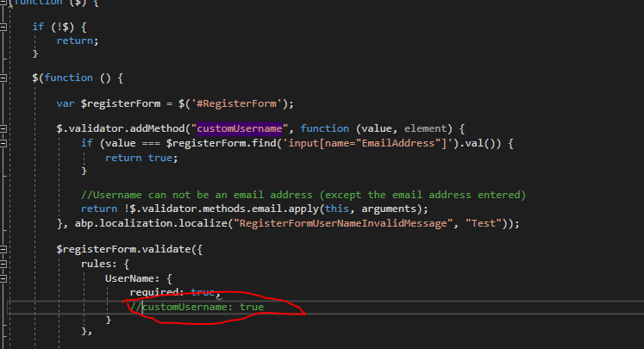Click 'var' keyword before $registerForm
The image size is (644, 349).
tap(66, 103)
